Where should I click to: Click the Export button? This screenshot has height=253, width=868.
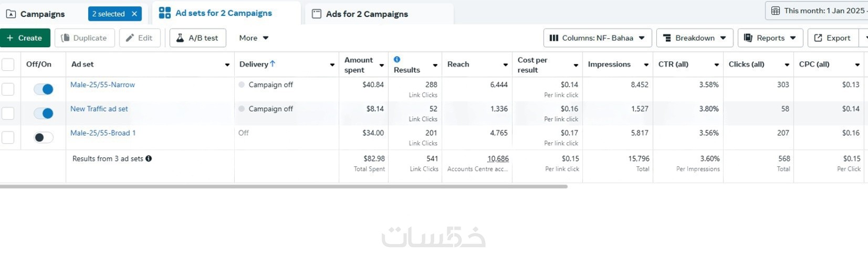(832, 38)
